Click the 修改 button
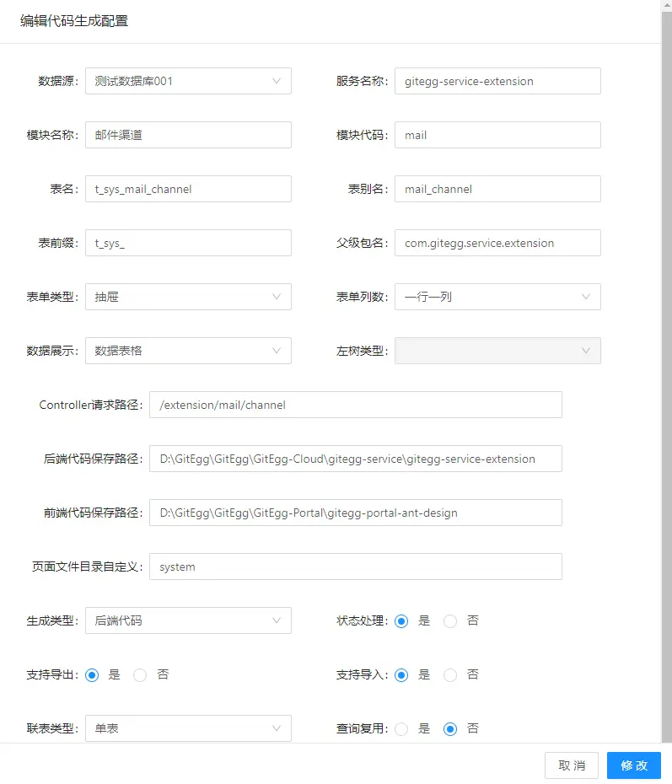 pyautogui.click(x=633, y=765)
